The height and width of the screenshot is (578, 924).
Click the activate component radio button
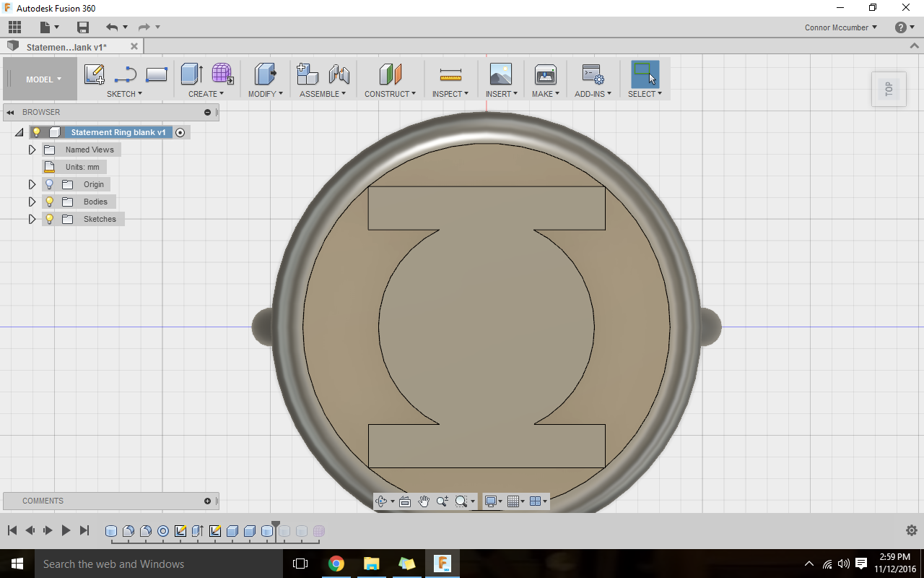180,132
